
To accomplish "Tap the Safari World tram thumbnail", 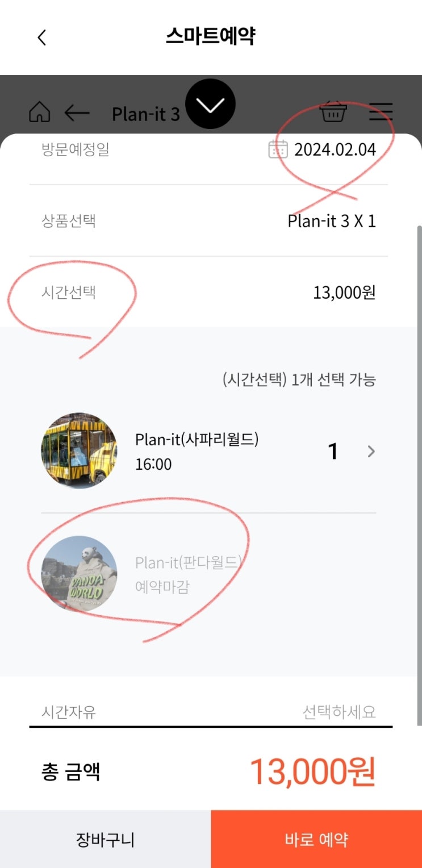I will pos(79,451).
